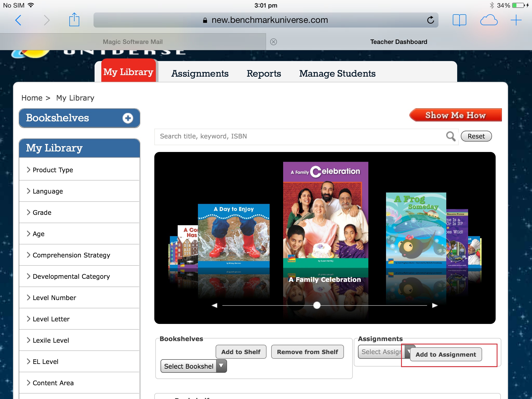Open the Safari share sheet icon
This screenshot has height=399, width=532.
coord(74,19)
